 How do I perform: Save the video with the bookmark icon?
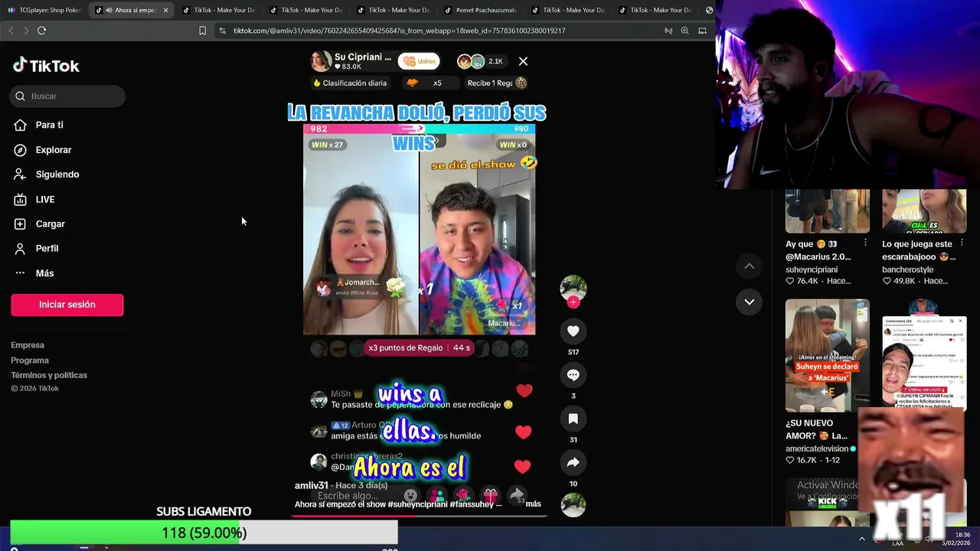[x=573, y=419]
